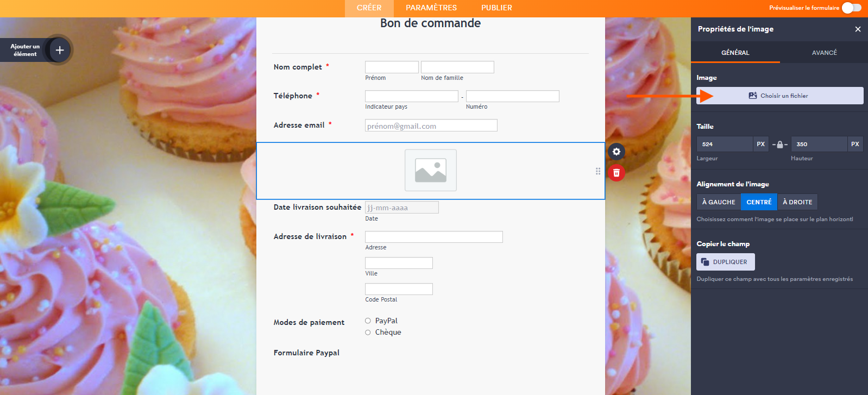
Task: Click the Choisir un fichier button
Action: tap(779, 96)
